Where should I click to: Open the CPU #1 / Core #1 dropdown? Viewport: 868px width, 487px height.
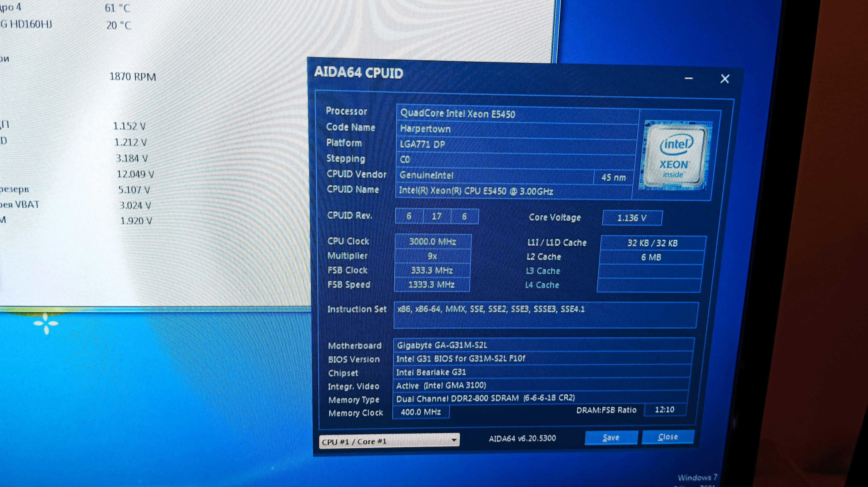coord(389,441)
